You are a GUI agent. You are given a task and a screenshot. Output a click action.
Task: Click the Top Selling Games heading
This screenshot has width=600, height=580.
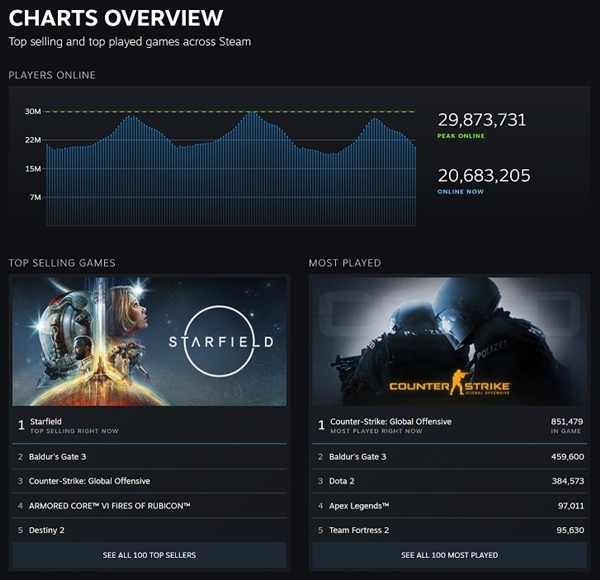(62, 263)
